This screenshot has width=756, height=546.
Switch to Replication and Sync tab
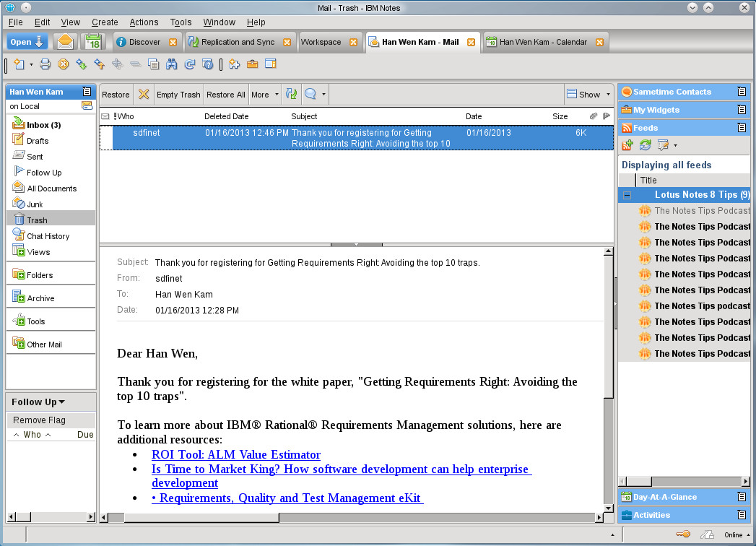point(238,42)
